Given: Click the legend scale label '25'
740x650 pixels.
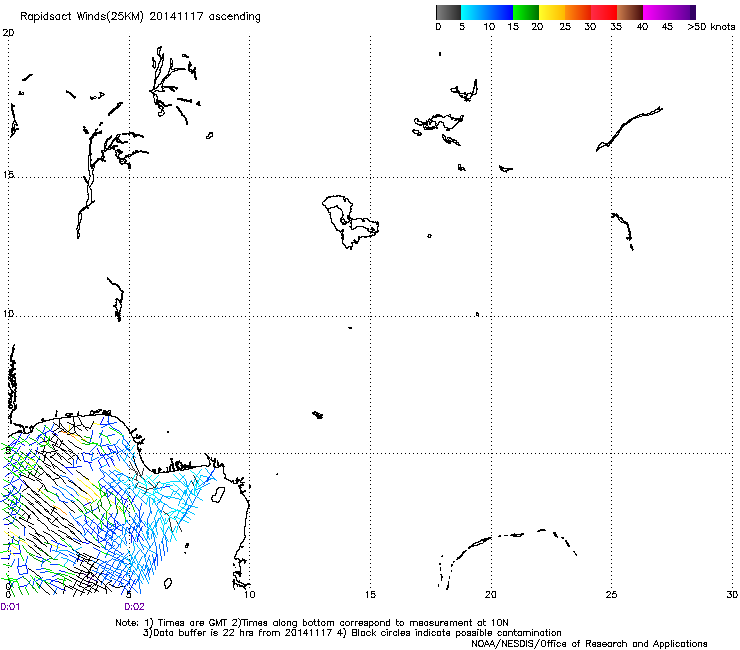Looking at the screenshot, I should point(565,27).
